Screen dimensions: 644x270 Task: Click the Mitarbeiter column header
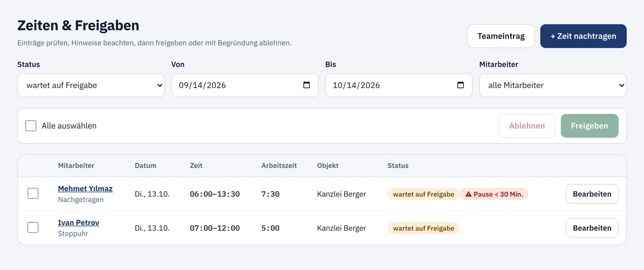click(x=76, y=166)
